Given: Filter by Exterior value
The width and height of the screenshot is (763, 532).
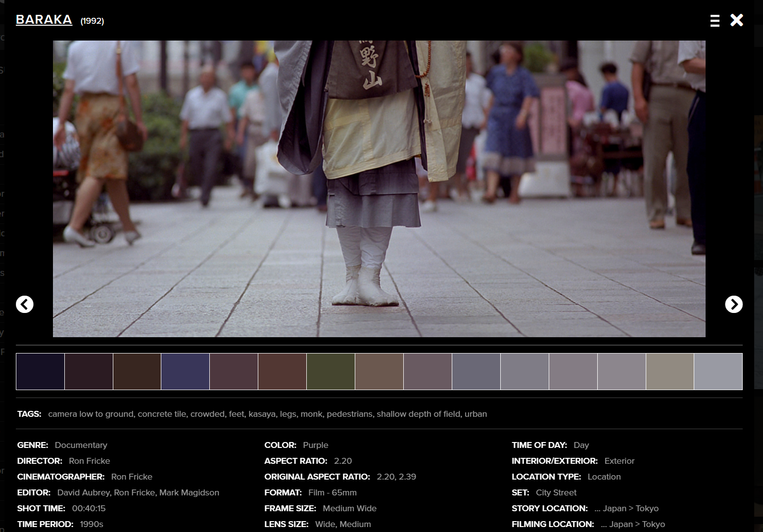Looking at the screenshot, I should pyautogui.click(x=620, y=461).
